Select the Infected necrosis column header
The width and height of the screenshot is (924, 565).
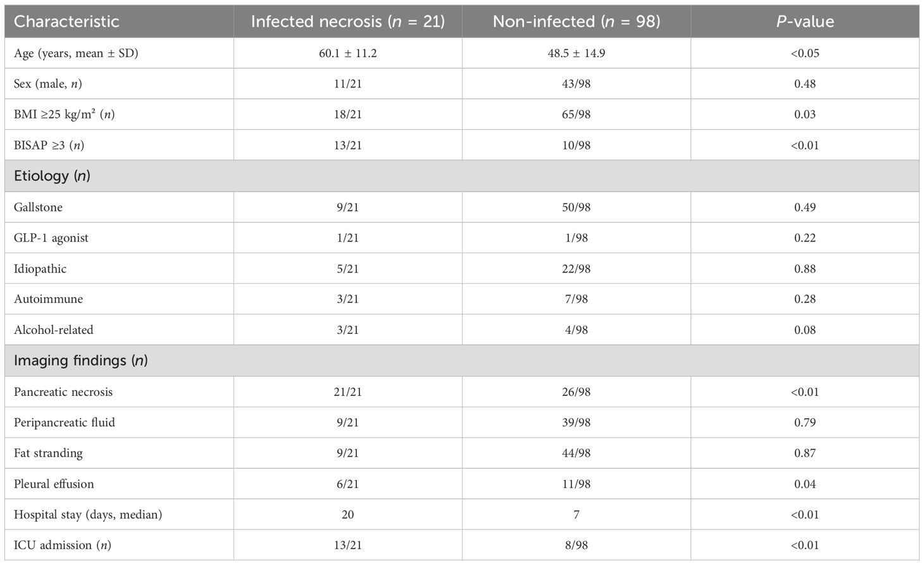(347, 22)
